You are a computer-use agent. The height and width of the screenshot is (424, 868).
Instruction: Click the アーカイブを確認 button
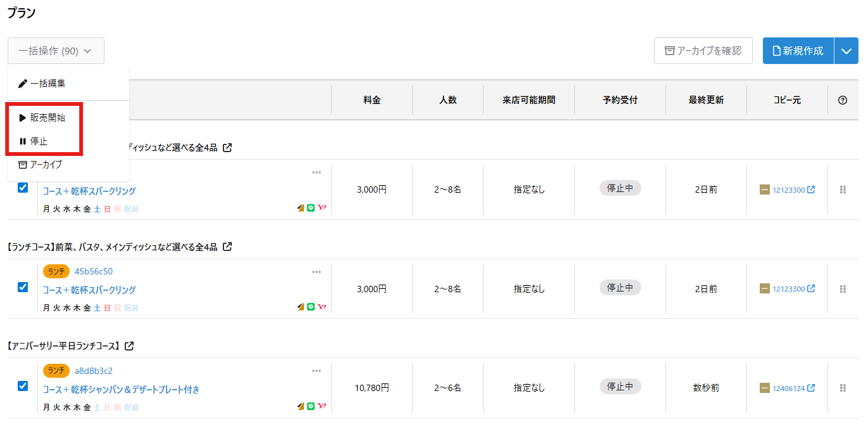click(703, 51)
